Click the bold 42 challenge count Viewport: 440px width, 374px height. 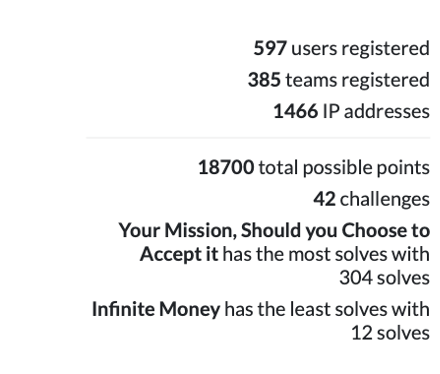pos(324,199)
